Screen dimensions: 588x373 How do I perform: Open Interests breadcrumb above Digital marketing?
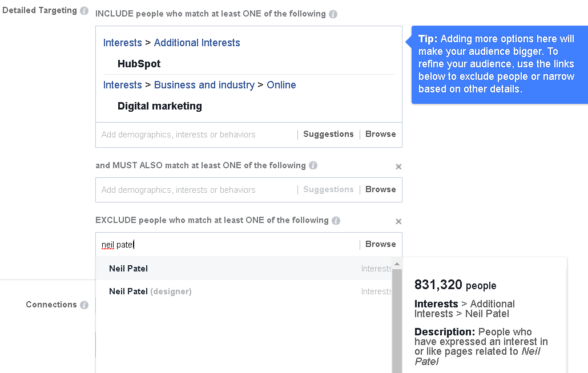(x=123, y=85)
